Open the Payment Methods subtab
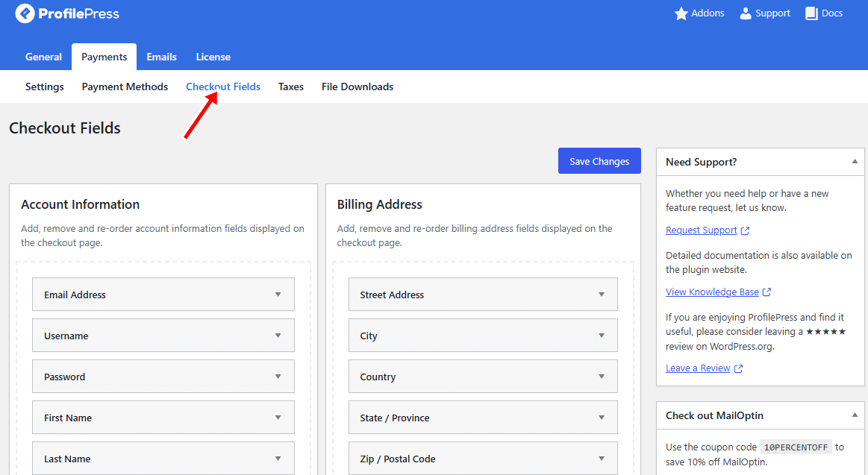Viewport: 868px width, 475px height. click(x=125, y=86)
